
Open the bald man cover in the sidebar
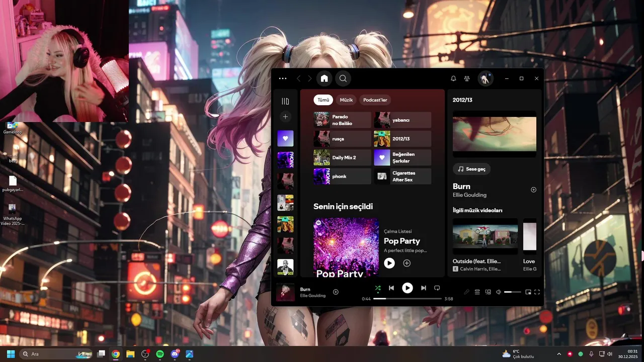pos(285,267)
